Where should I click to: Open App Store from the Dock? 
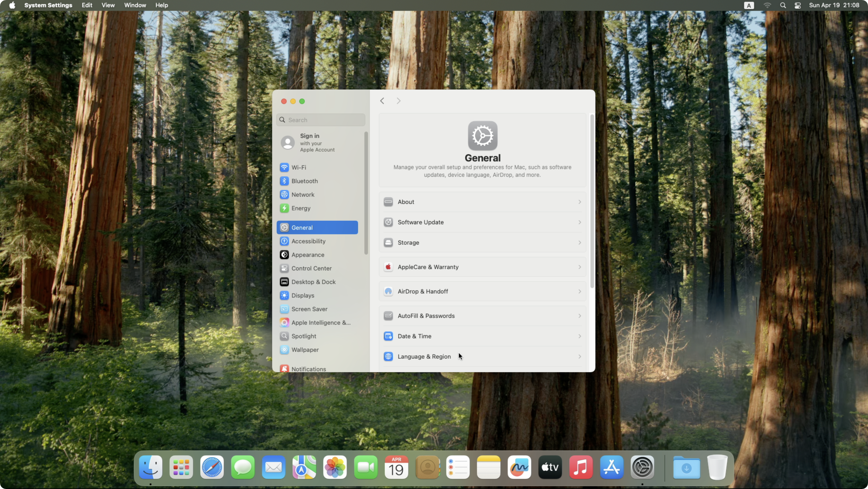(x=612, y=467)
